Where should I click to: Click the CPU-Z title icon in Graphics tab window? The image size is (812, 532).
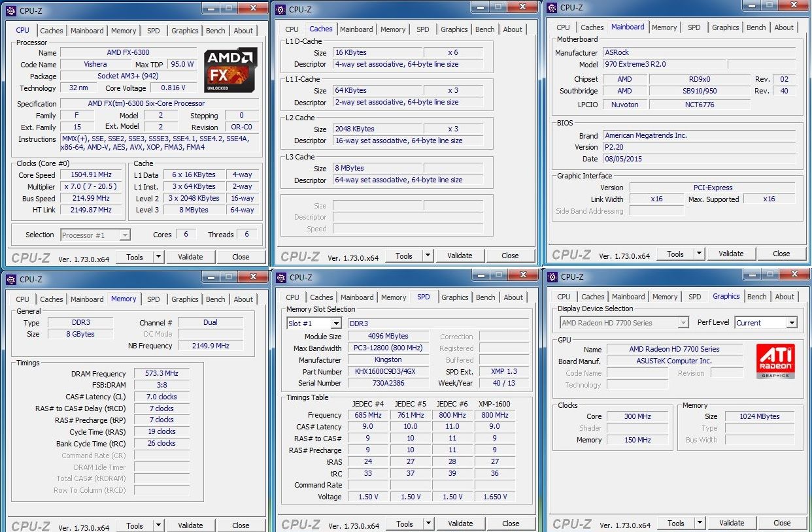[x=552, y=276]
